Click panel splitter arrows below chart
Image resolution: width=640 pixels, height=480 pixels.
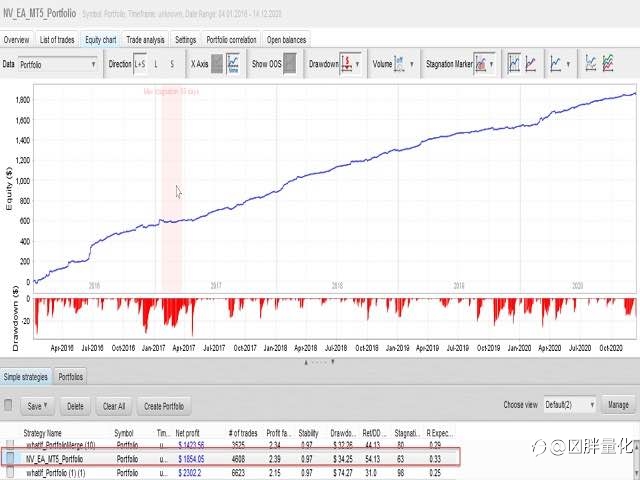coord(319,362)
